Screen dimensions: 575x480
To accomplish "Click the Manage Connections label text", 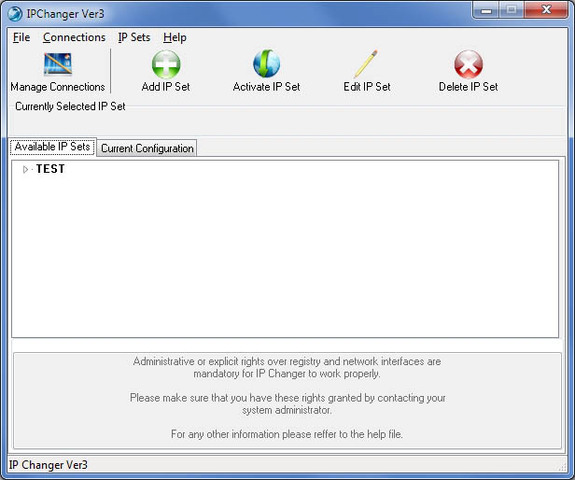I will (x=58, y=87).
